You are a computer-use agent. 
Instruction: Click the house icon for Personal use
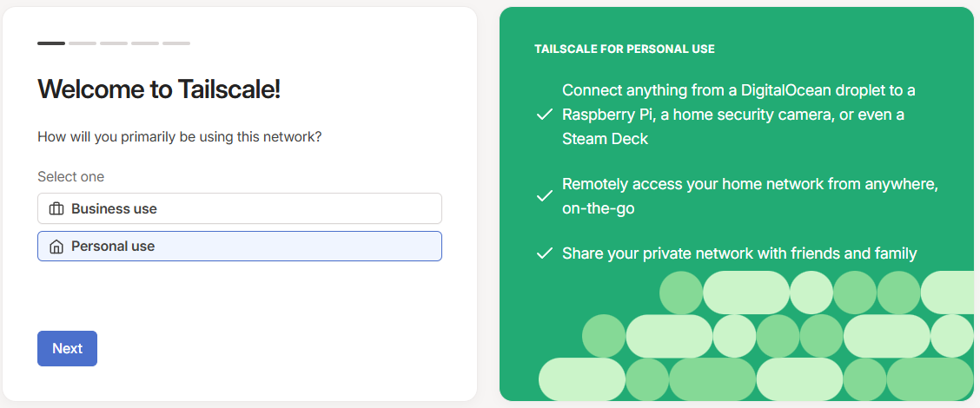pyautogui.click(x=56, y=247)
